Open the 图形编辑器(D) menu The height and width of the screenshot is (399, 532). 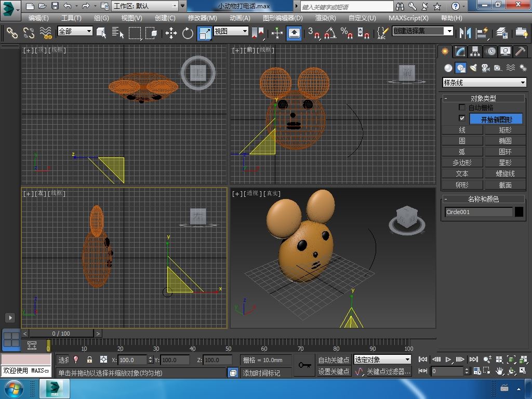pos(283,18)
